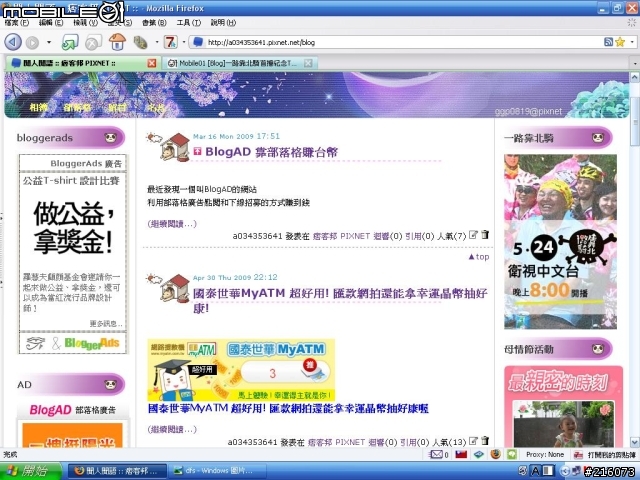Bookmark this page with the star icon
640x480 pixels.
pyautogui.click(x=620, y=42)
